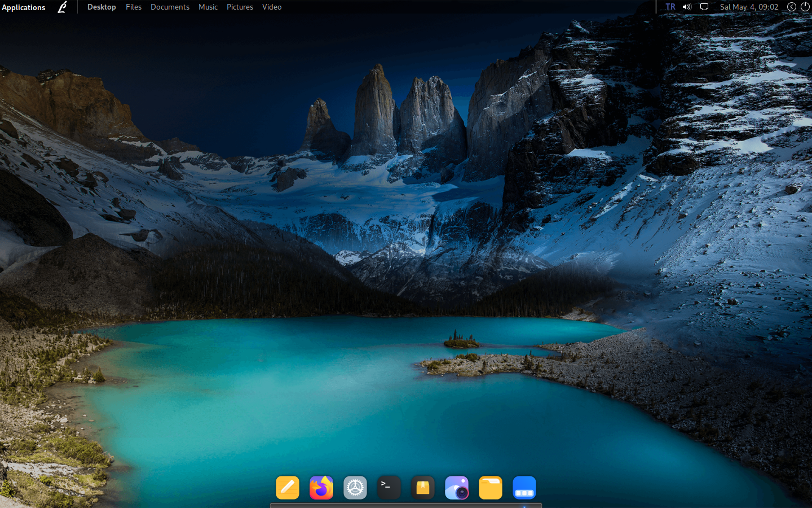Open the Applications menu in the top panel

click(23, 7)
